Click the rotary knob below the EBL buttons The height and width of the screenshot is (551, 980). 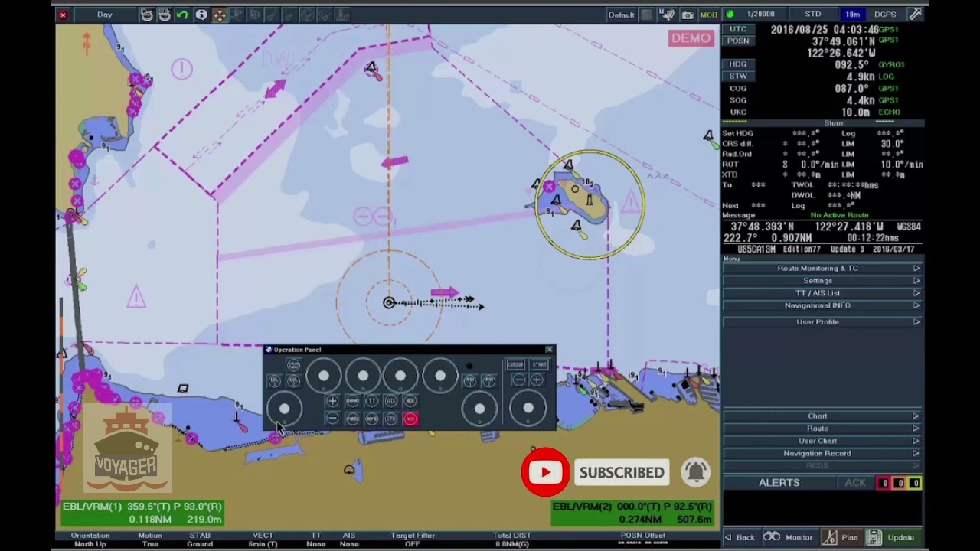coord(284,409)
